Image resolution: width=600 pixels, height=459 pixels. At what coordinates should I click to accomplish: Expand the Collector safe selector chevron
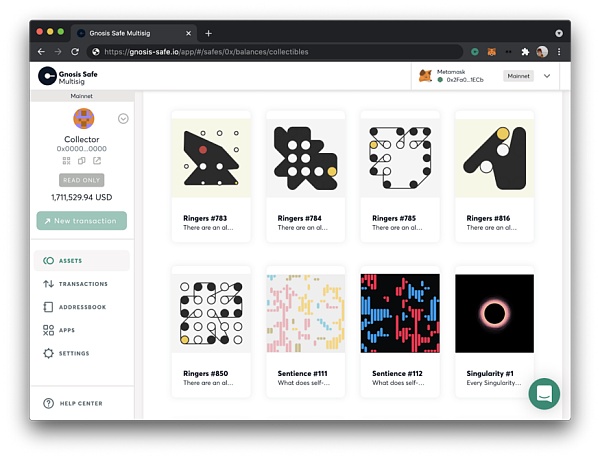point(123,118)
